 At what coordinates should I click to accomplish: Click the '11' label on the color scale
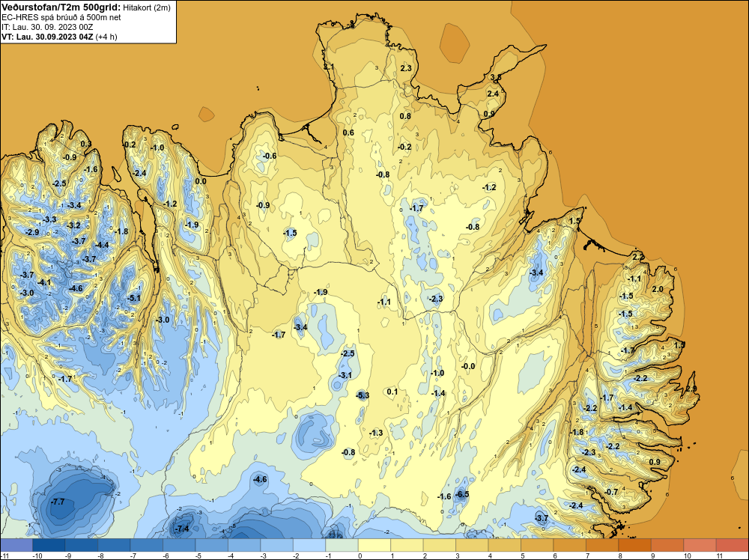coord(720,556)
